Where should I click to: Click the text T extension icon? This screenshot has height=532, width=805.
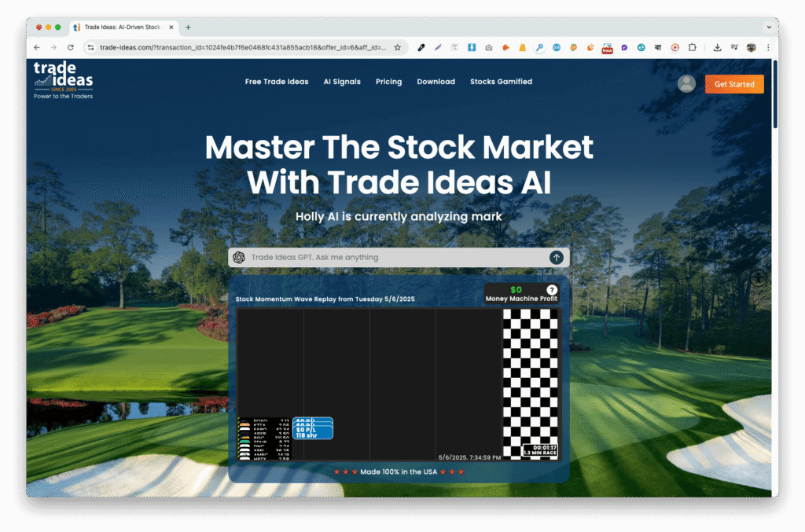point(454,48)
